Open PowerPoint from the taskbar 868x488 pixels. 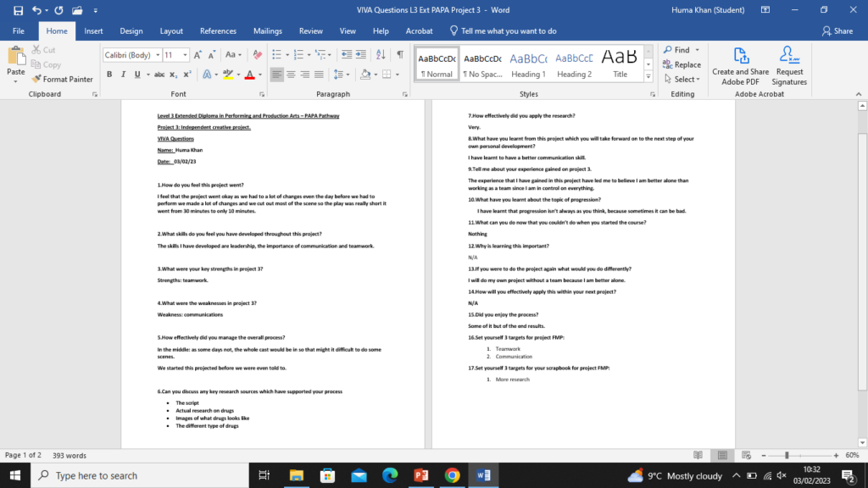pyautogui.click(x=420, y=475)
